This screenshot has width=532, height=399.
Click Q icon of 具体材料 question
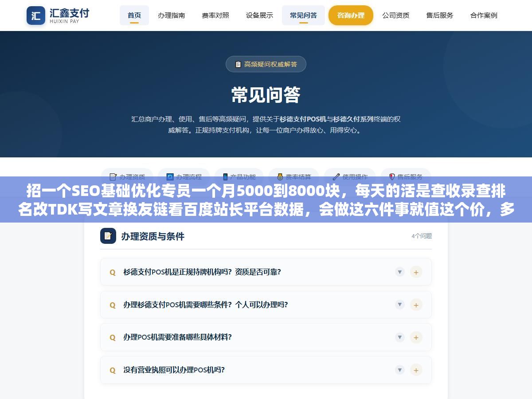tap(113, 337)
